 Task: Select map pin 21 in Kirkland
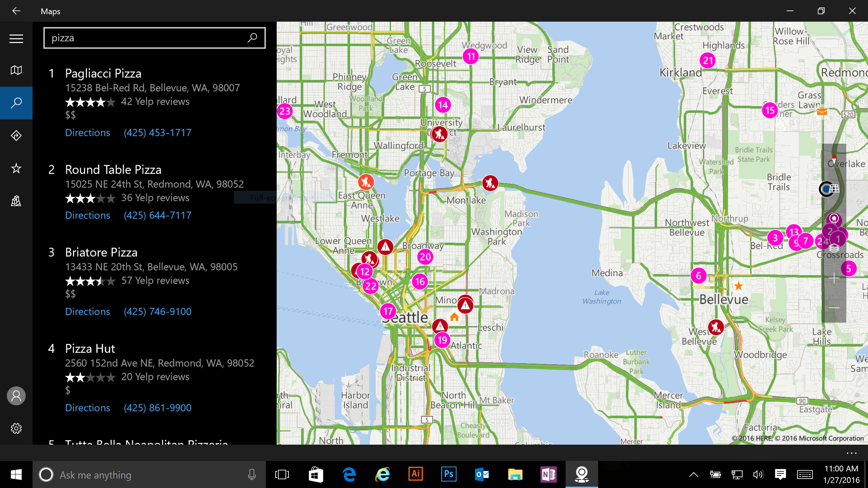[708, 61]
